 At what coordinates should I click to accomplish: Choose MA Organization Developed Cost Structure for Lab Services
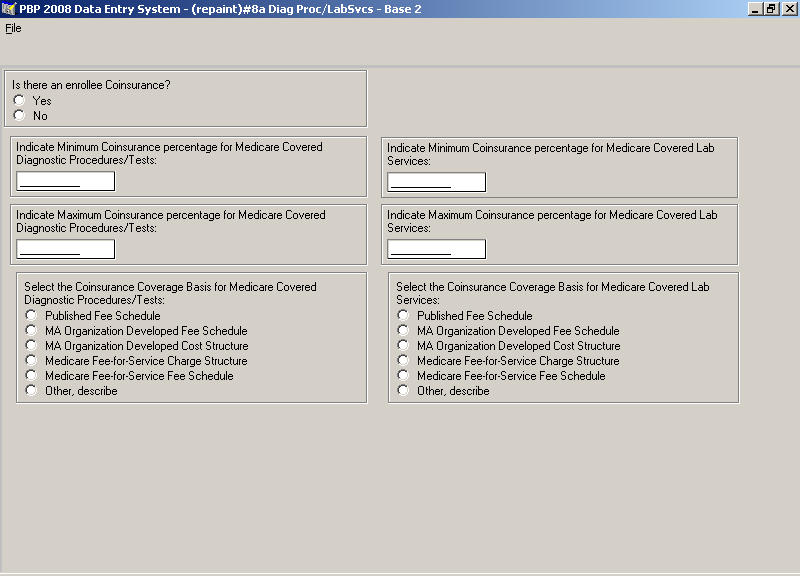pyautogui.click(x=403, y=345)
